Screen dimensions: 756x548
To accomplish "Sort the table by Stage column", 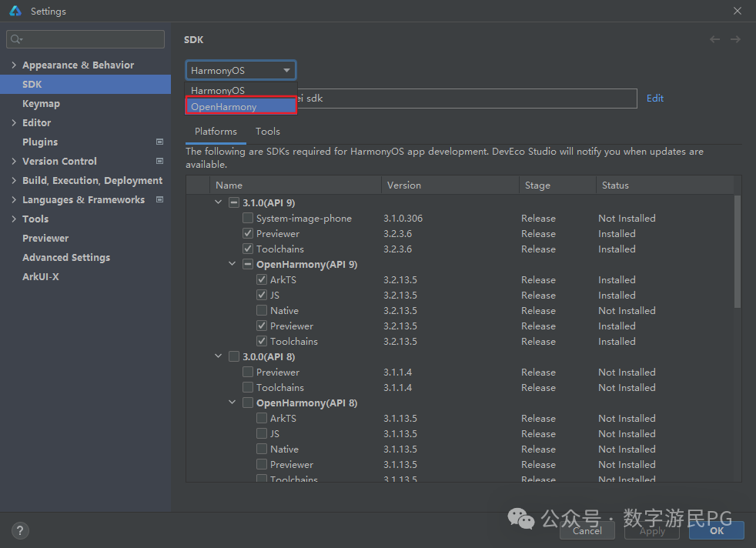I will pos(557,185).
